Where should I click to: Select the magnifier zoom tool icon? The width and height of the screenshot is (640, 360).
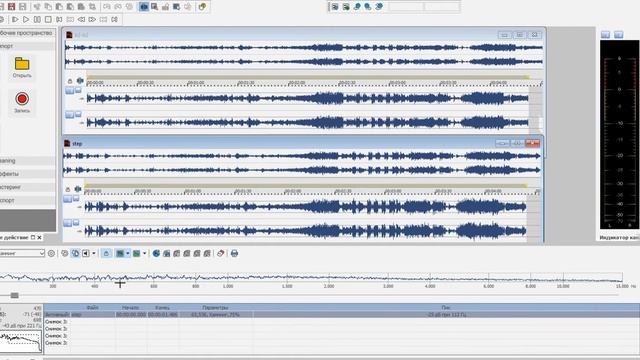[x=155, y=7]
